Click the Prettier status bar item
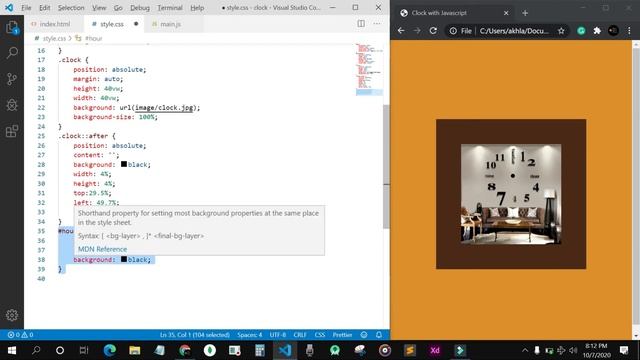The width and height of the screenshot is (640, 360). click(342, 335)
